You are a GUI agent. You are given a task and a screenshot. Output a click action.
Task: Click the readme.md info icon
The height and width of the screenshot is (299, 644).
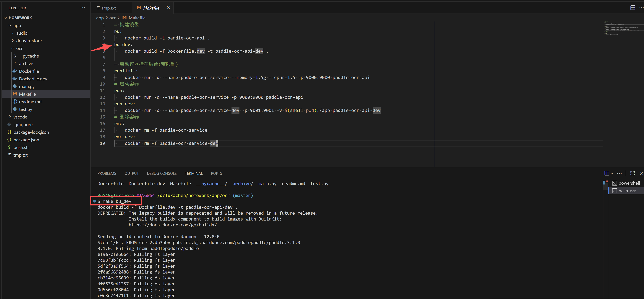pyautogui.click(x=15, y=102)
